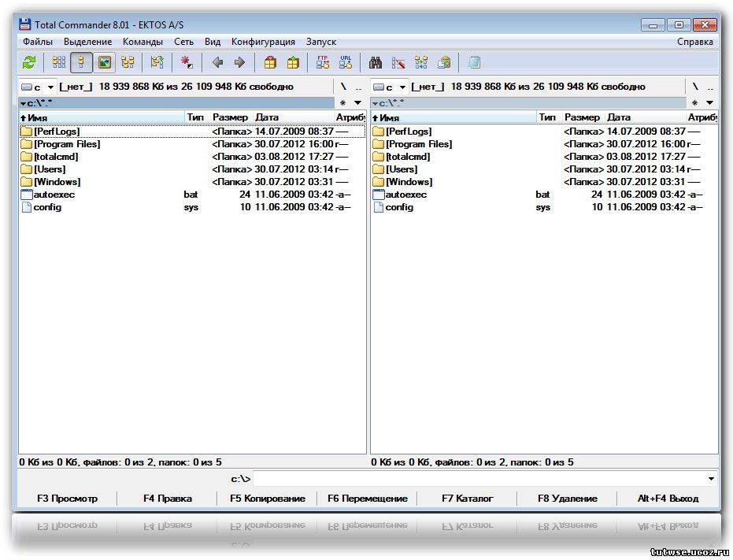Open the Команды menu
Viewport: 733px width, 560px height.
[x=143, y=42]
